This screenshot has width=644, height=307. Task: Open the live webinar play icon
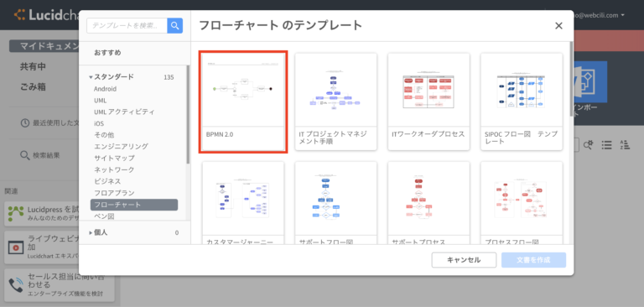point(16,247)
